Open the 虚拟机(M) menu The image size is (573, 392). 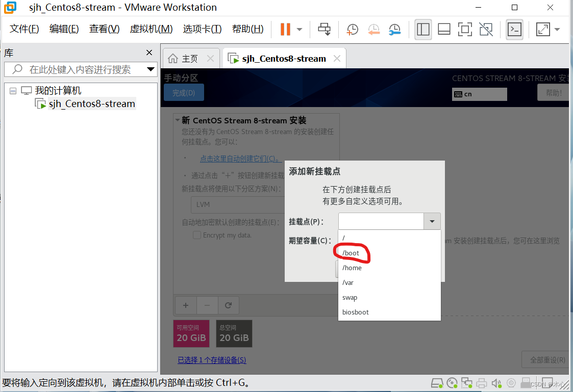tap(151, 29)
